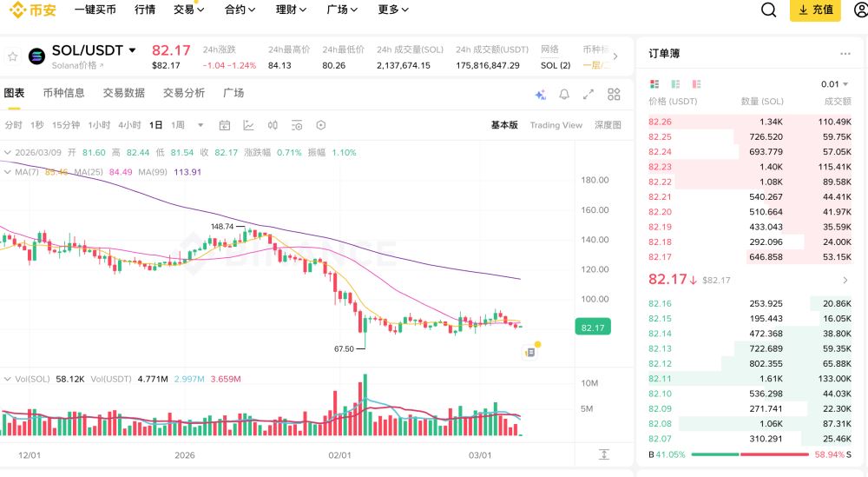Select the 1小时 interval
The width and height of the screenshot is (868, 477).
[99, 125]
